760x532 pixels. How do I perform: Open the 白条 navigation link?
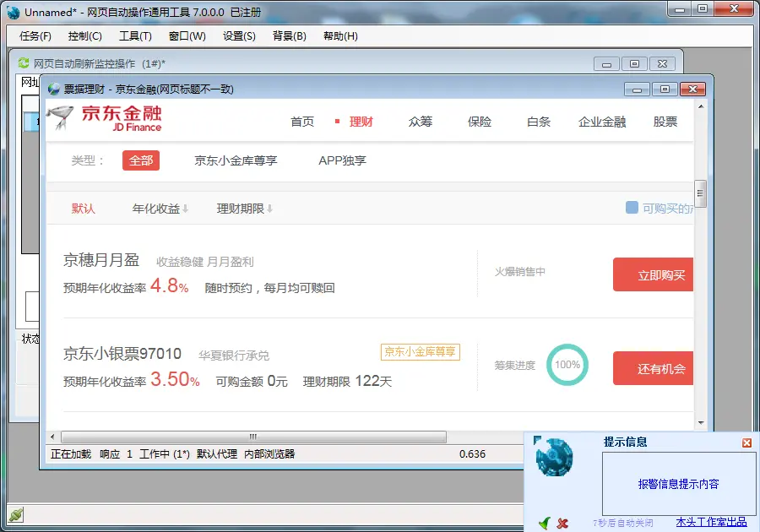click(539, 122)
